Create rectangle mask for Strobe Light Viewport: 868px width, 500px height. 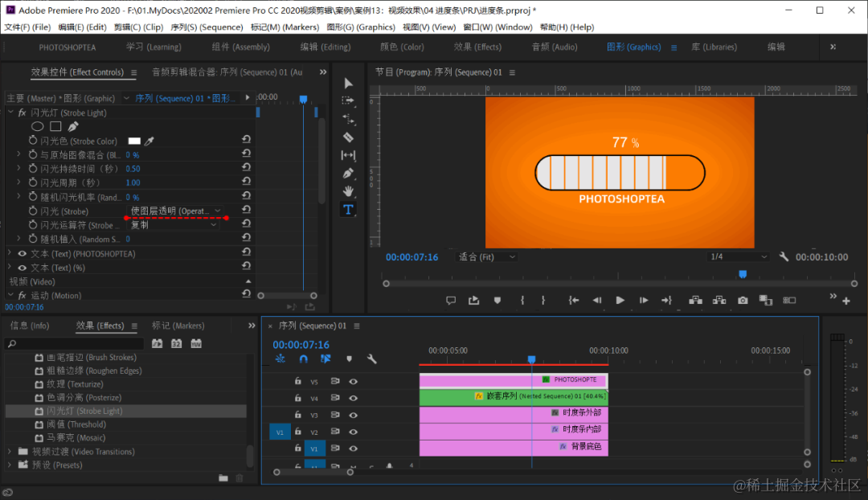[55, 127]
